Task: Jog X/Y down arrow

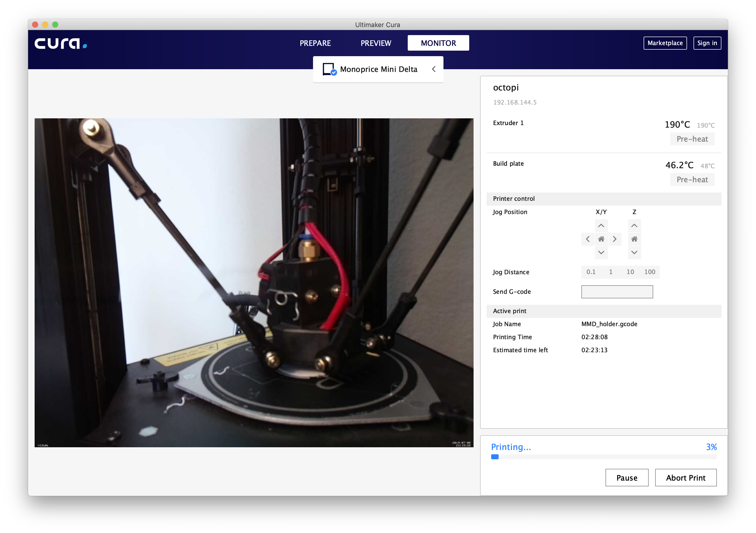Action: [x=601, y=253]
